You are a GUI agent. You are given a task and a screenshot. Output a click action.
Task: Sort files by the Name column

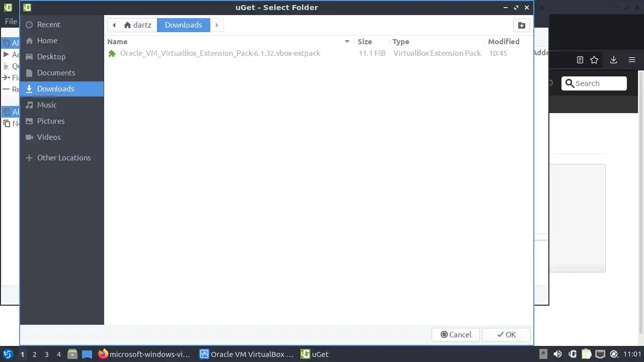(x=229, y=41)
